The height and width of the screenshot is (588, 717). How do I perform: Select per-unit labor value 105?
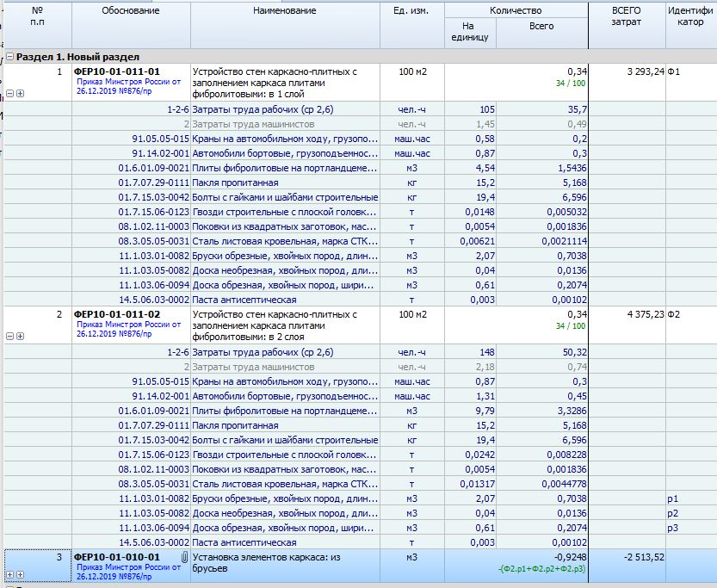click(x=487, y=109)
